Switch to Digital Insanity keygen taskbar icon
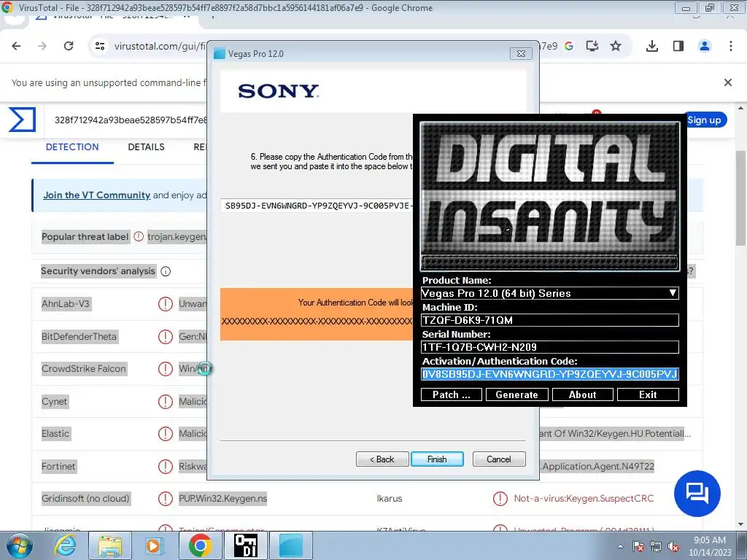Image resolution: width=747 pixels, height=560 pixels. (x=245, y=545)
